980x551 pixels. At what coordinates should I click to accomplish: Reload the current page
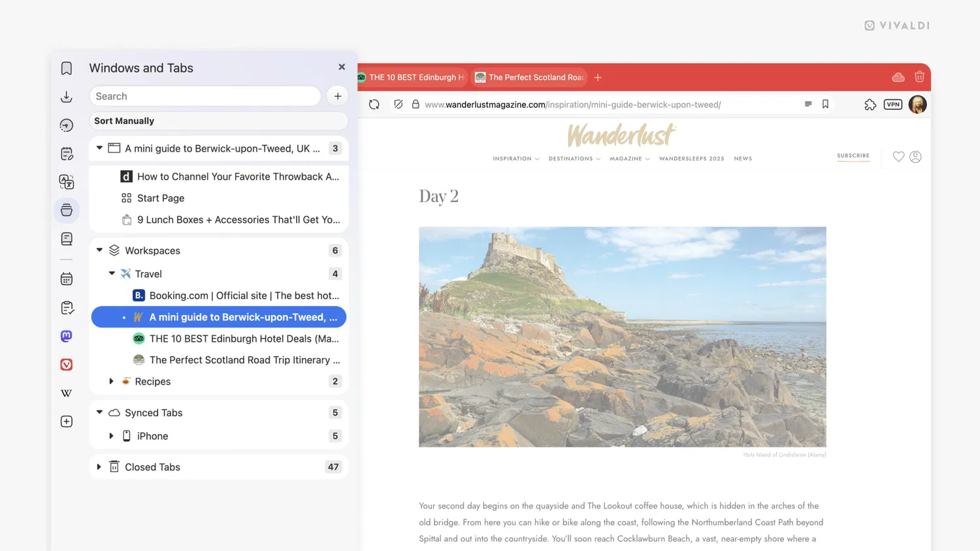point(374,105)
